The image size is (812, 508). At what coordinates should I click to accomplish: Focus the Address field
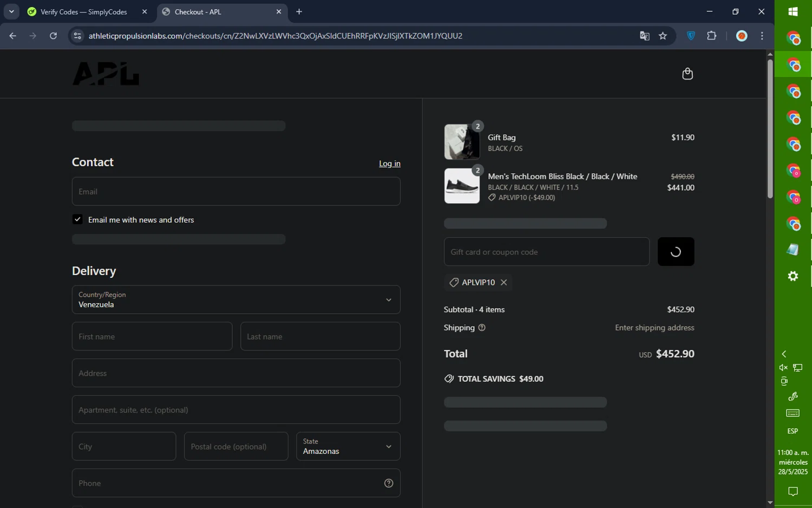point(236,373)
